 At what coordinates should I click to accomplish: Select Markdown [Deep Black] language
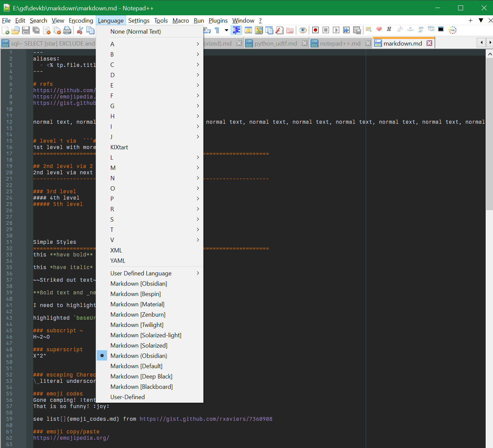click(x=150, y=376)
